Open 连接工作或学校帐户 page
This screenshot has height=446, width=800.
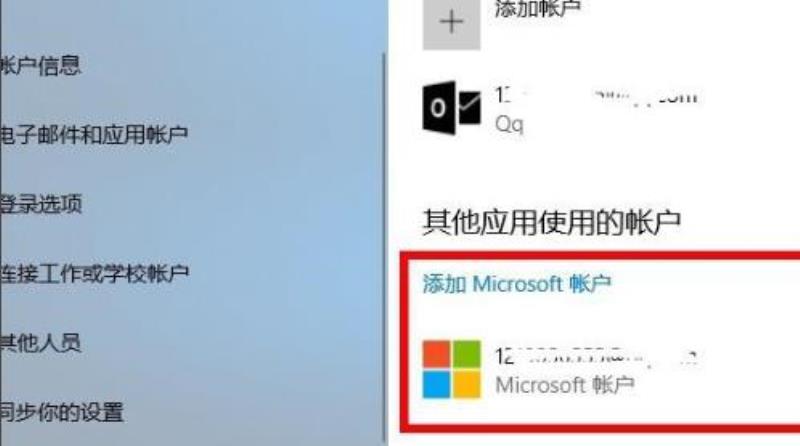(x=94, y=274)
